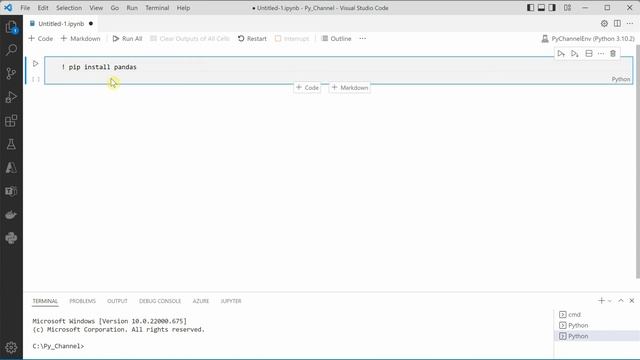Switch to the JUPYTER panel tab
The width and height of the screenshot is (640, 360).
click(231, 301)
